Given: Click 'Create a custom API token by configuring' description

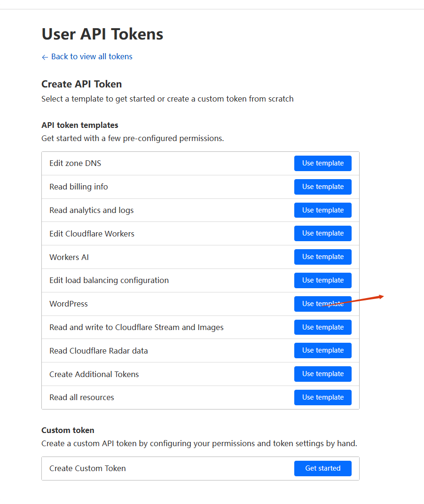Looking at the screenshot, I should click(199, 443).
